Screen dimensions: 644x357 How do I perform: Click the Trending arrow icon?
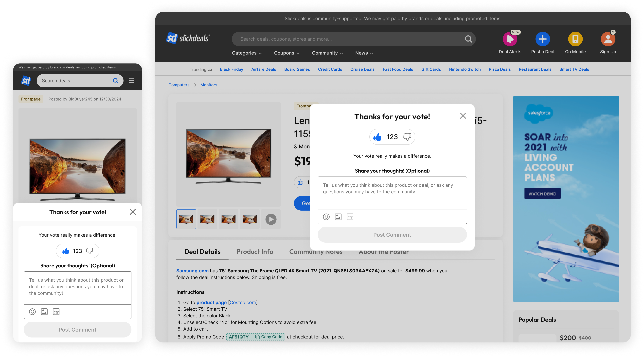coord(210,70)
